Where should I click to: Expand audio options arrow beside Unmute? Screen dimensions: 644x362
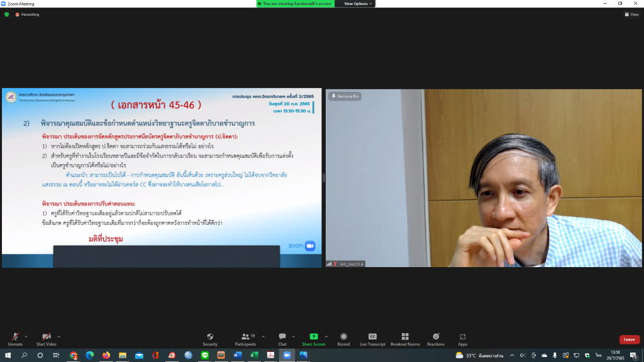[x=26, y=337]
